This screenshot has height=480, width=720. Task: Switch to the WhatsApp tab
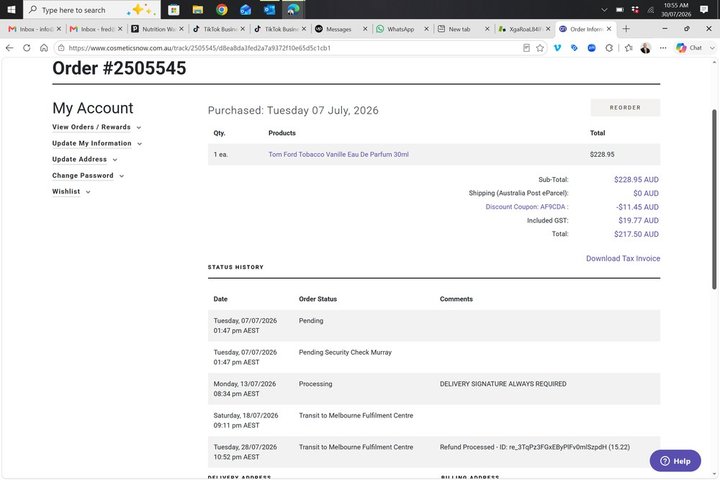point(399,29)
